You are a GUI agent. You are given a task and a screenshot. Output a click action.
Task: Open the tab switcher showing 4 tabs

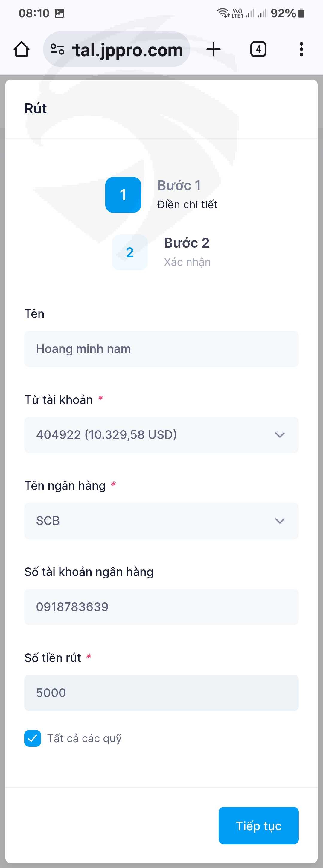[x=258, y=49]
